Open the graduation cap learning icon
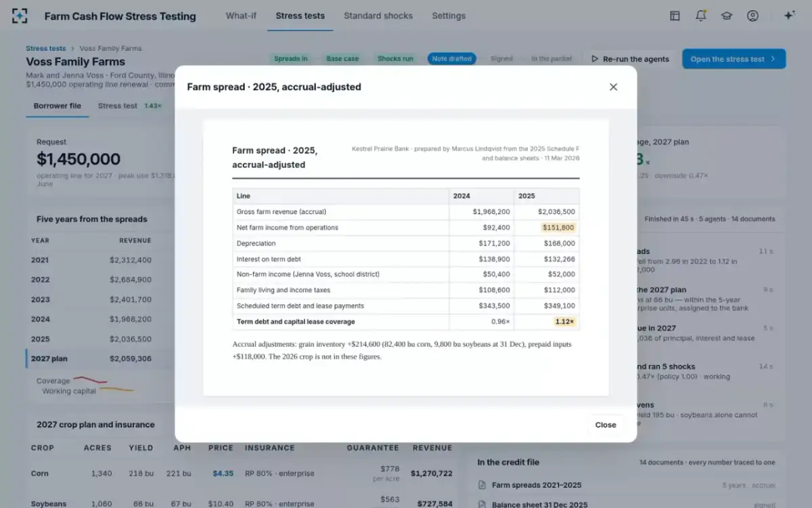This screenshot has height=508, width=812. [x=727, y=16]
